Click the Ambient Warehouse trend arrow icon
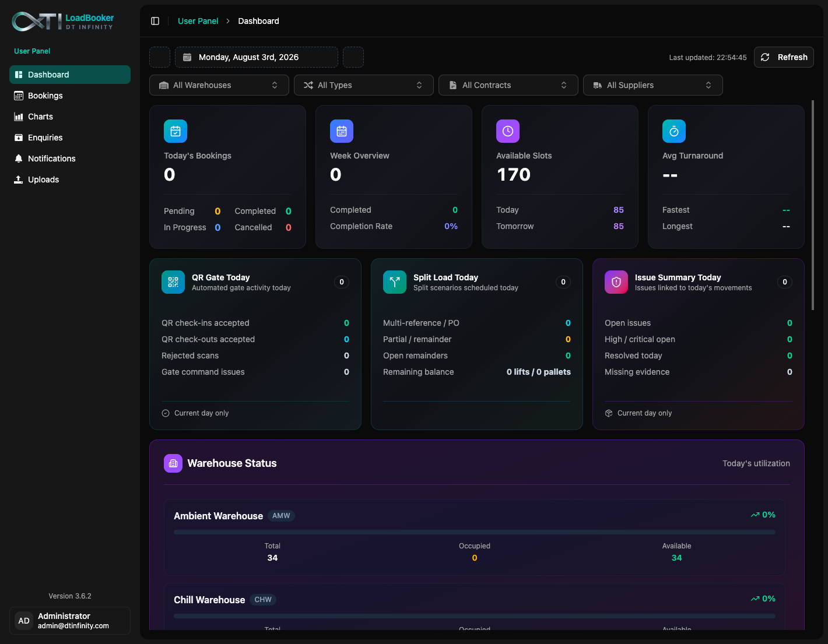828x644 pixels. tap(755, 515)
